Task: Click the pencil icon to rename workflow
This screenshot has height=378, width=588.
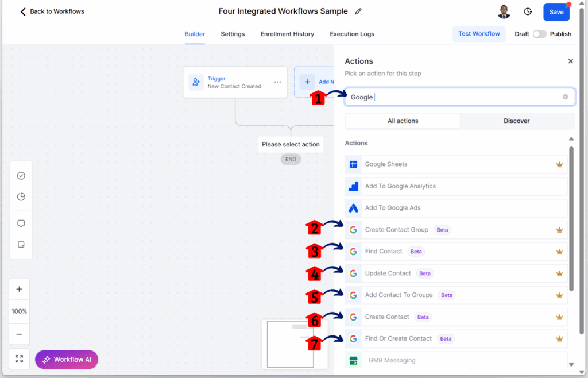Action: click(358, 11)
